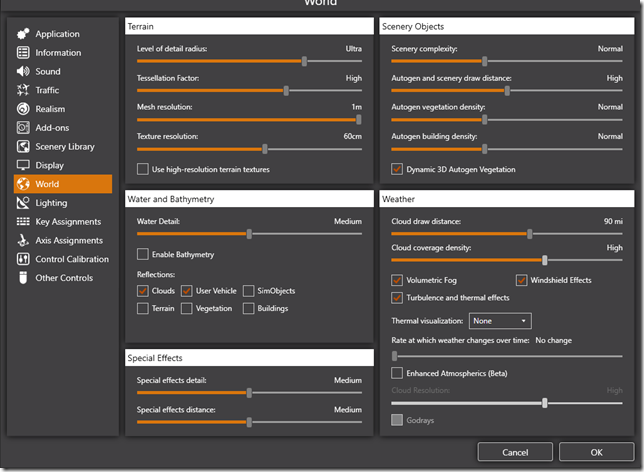Click the weather change rate slider handle
This screenshot has height=472, width=644.
(395, 356)
